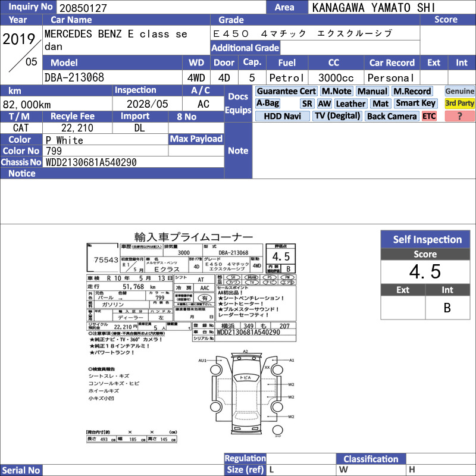Click the Self Inspection panel header
This screenshot has width=476, height=476.
[425, 239]
